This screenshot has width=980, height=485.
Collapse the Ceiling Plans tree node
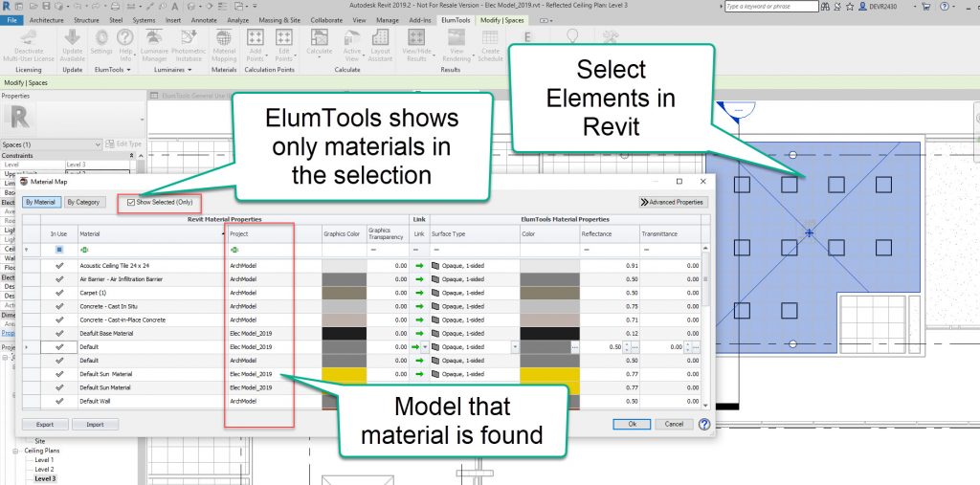pos(17,451)
